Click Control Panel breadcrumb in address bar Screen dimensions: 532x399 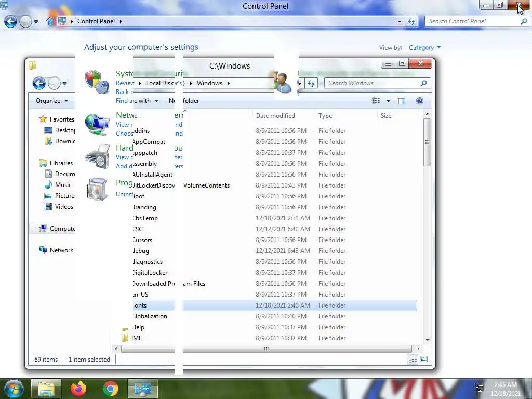click(x=96, y=21)
